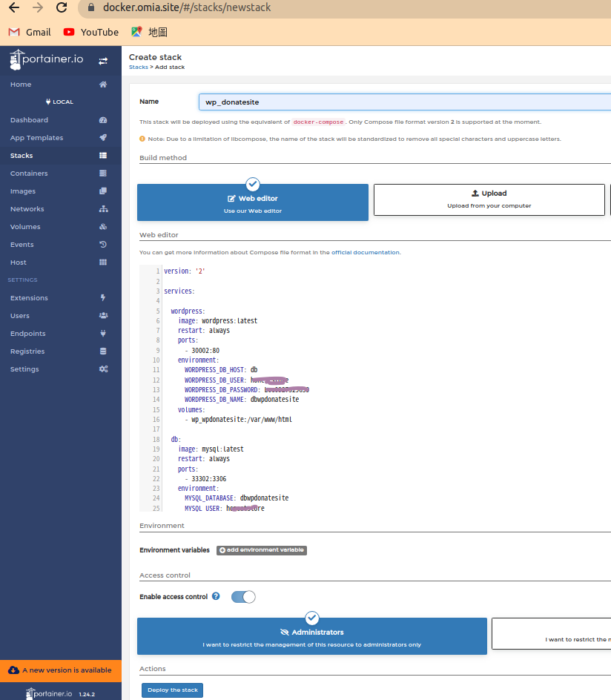Click the stack Name input field
The width and height of the screenshot is (611, 700).
point(404,102)
